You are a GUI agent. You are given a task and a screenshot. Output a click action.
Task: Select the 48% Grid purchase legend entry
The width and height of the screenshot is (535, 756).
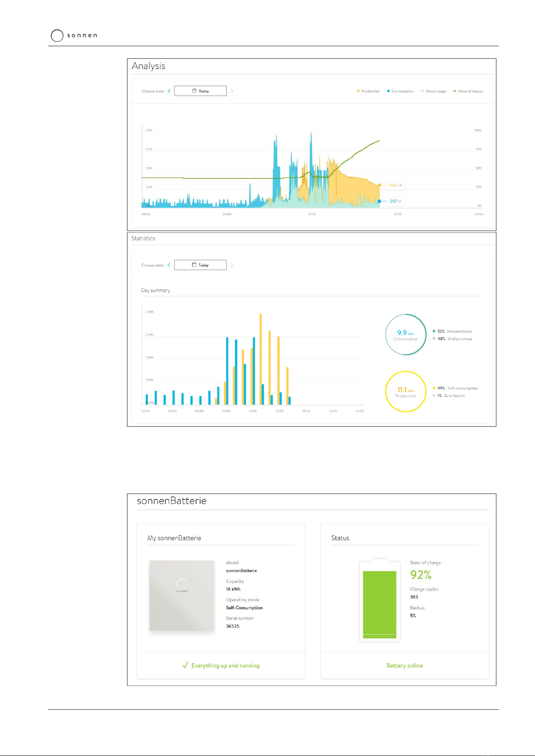(x=452, y=339)
